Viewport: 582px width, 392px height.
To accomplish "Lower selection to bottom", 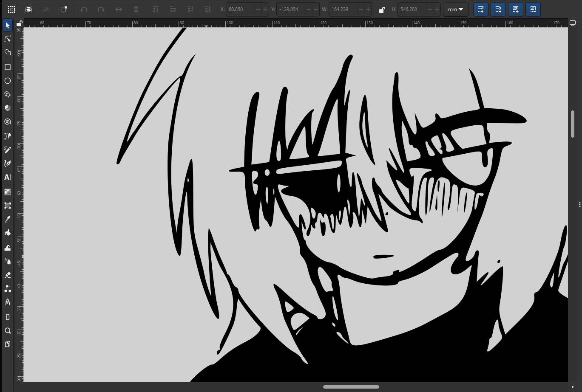I will 208,9.
